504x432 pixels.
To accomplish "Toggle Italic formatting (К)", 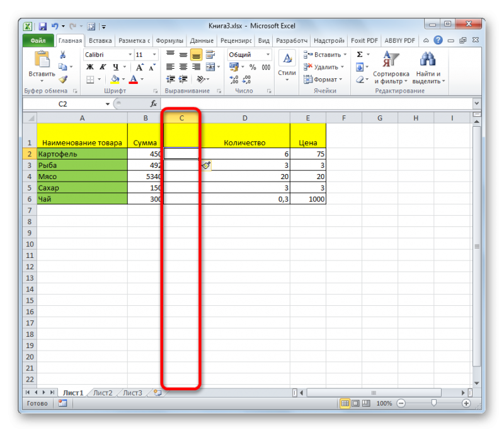I will [x=103, y=67].
